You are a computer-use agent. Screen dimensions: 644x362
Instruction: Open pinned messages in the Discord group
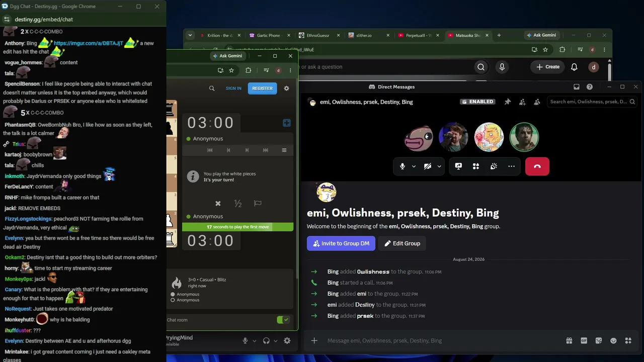508,102
